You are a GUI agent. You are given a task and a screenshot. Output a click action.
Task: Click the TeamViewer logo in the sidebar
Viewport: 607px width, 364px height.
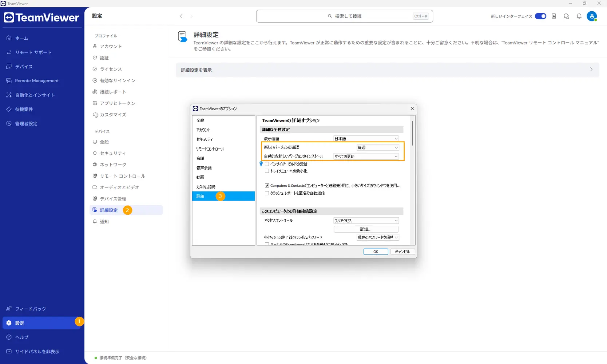coord(41,17)
